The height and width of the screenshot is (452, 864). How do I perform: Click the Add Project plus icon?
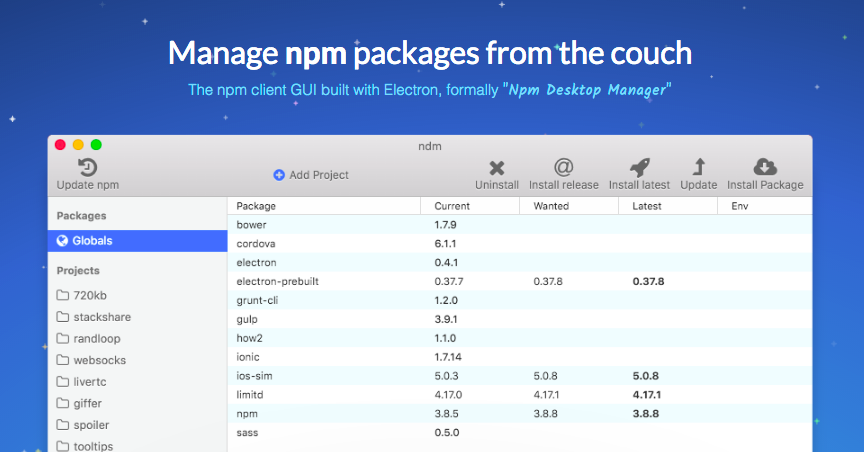tap(279, 175)
